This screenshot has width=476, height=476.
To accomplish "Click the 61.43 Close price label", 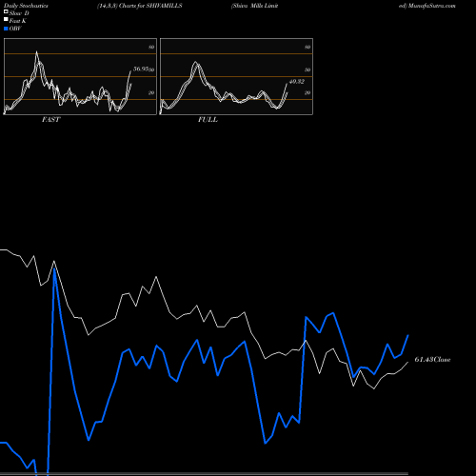I will (432, 360).
